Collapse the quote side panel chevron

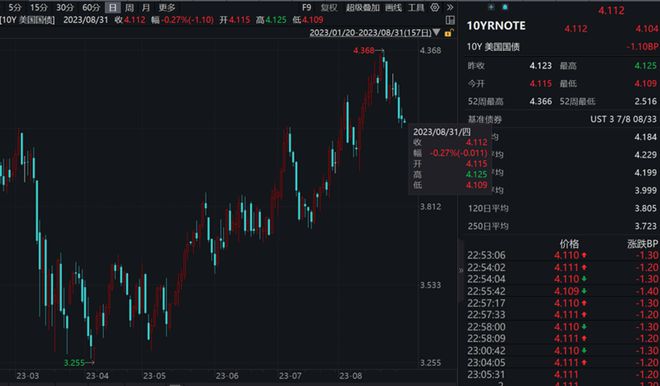[460, 270]
